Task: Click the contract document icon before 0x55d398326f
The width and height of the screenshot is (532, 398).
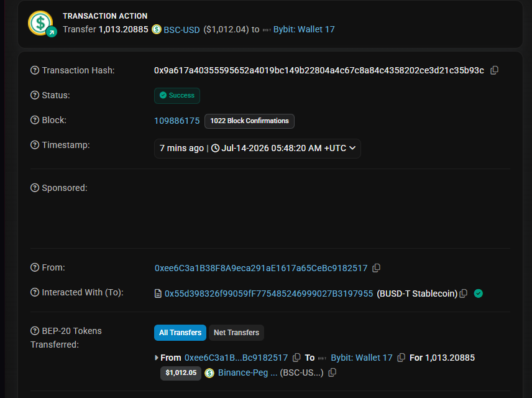Action: pyautogui.click(x=158, y=294)
